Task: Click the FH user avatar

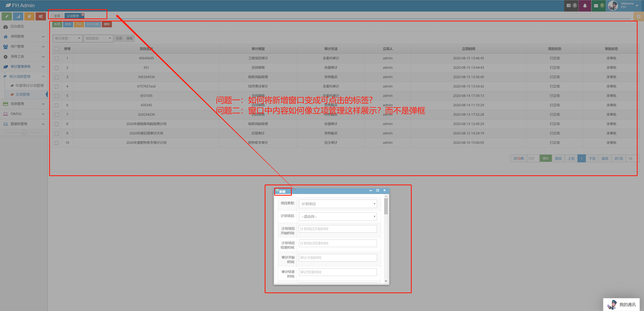Action: pyautogui.click(x=613, y=6)
